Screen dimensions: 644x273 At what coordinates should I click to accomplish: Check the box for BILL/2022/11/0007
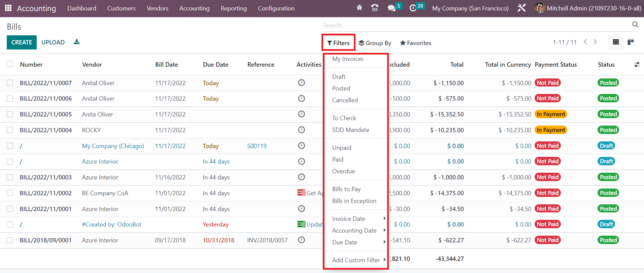pyautogui.click(x=10, y=83)
